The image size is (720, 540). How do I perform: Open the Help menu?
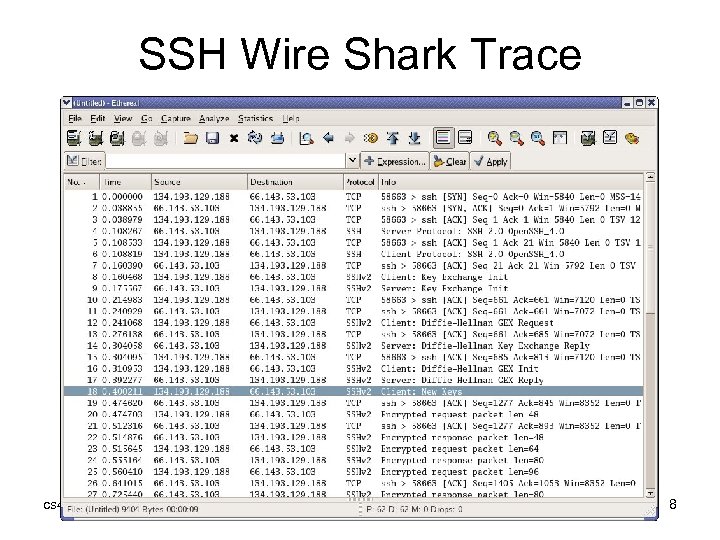point(291,118)
